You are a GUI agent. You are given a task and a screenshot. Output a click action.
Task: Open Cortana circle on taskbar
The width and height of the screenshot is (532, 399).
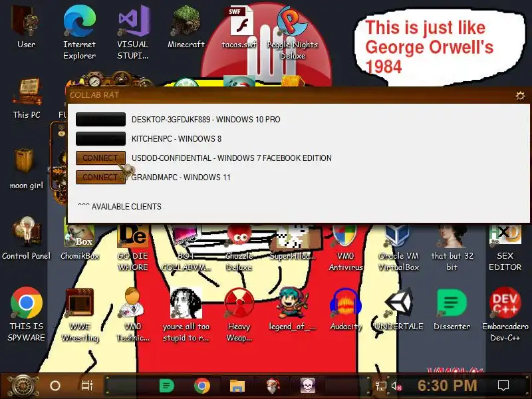(x=55, y=386)
